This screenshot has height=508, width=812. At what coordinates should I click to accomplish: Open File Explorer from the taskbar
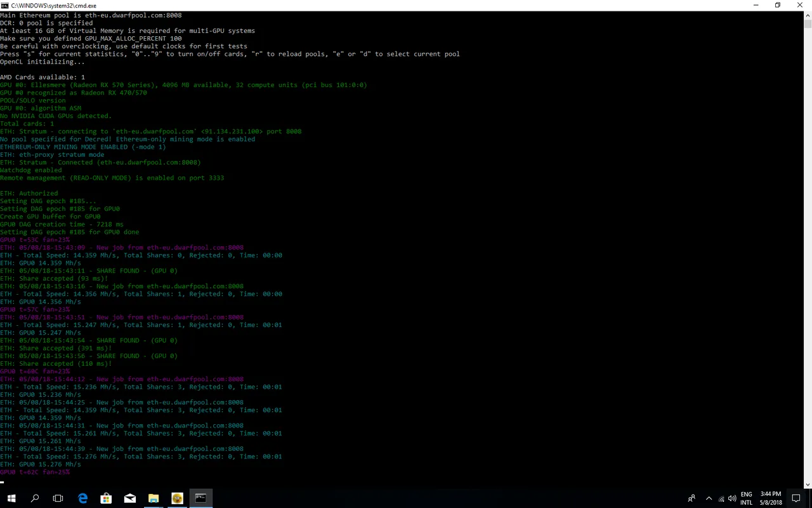154,498
